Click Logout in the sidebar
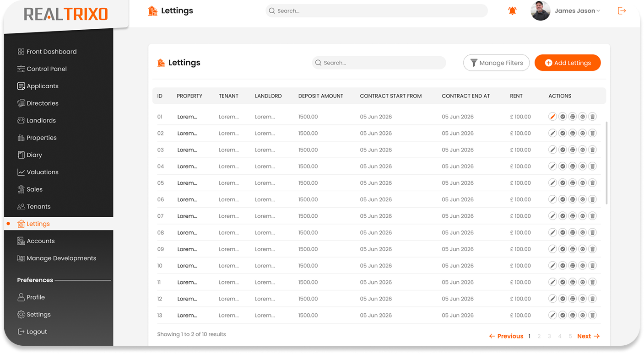Image resolution: width=644 pixels, height=354 pixels. [x=32, y=332]
